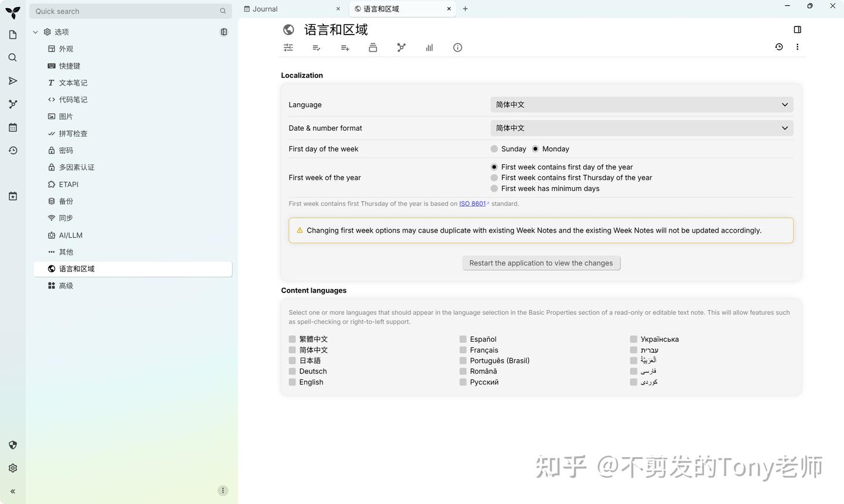Viewport: 844px width, 504px height.
Task: Click the note info statistics bars icon
Action: pos(429,47)
